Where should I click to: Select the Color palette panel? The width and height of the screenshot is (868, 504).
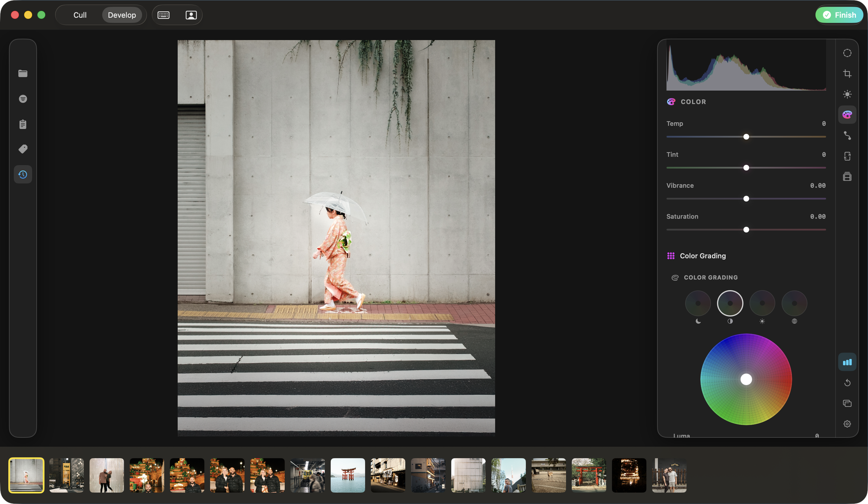pyautogui.click(x=847, y=114)
